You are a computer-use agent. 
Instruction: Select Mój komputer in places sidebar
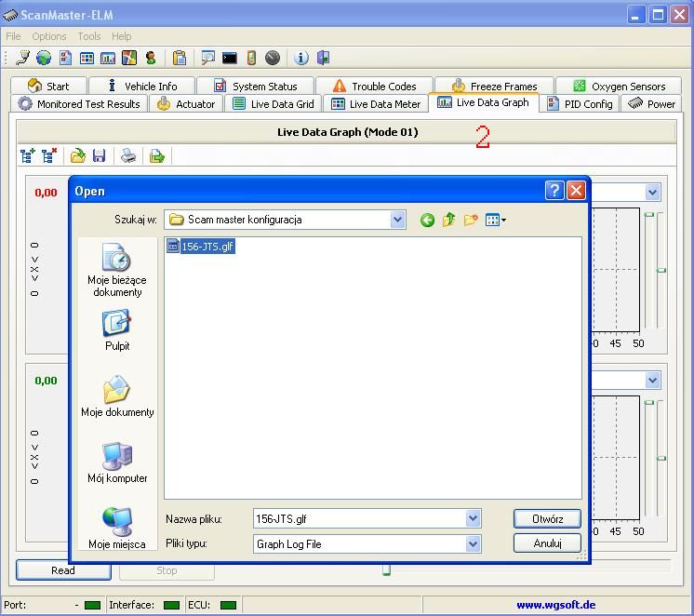point(117,462)
